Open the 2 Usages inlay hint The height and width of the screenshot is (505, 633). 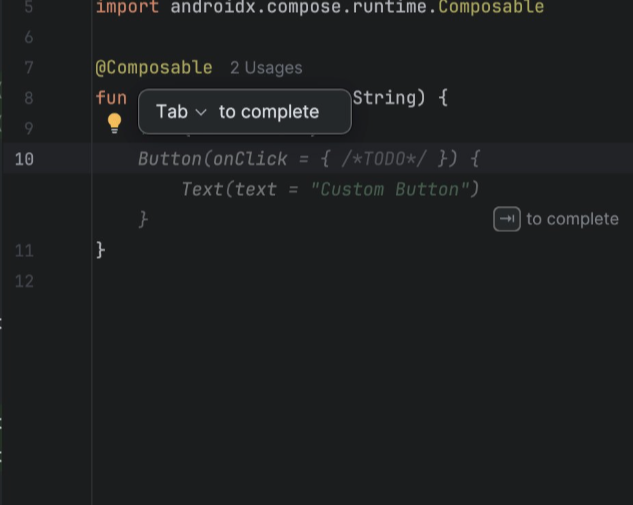tap(266, 68)
